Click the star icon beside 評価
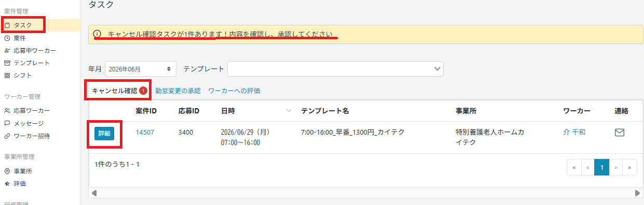Image resolution: width=644 pixels, height=205 pixels. click(x=7, y=183)
